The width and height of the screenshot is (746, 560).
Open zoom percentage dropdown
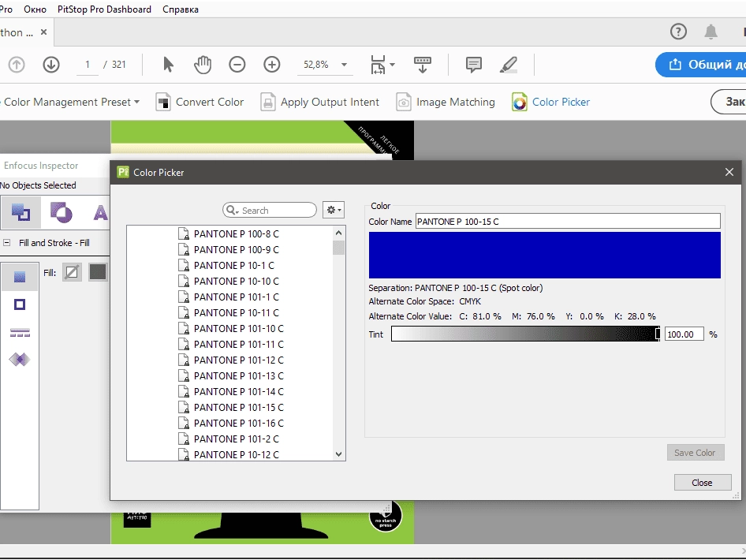point(344,65)
